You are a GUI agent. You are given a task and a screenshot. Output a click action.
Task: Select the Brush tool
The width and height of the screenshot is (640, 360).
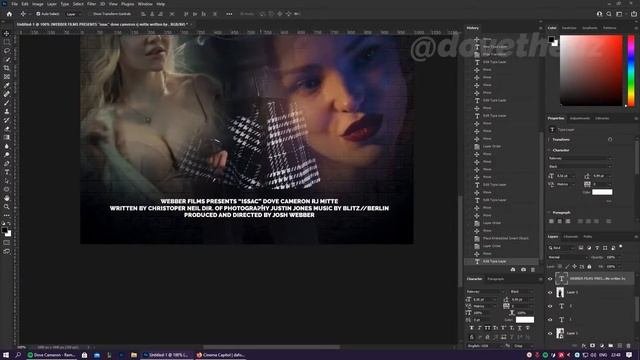(7, 102)
